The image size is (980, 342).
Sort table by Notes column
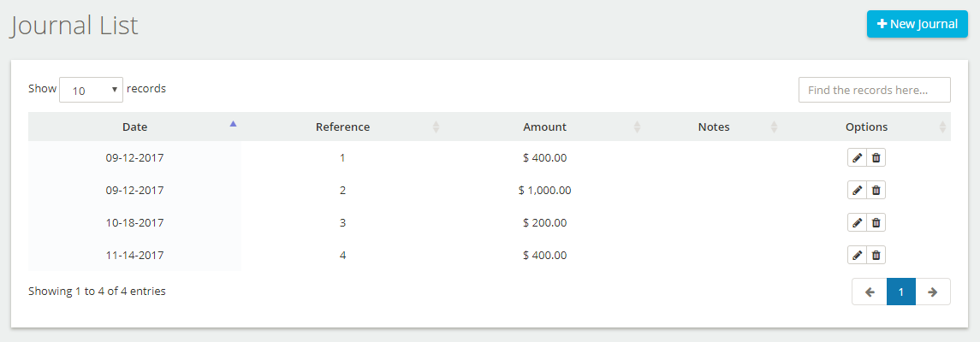point(714,127)
